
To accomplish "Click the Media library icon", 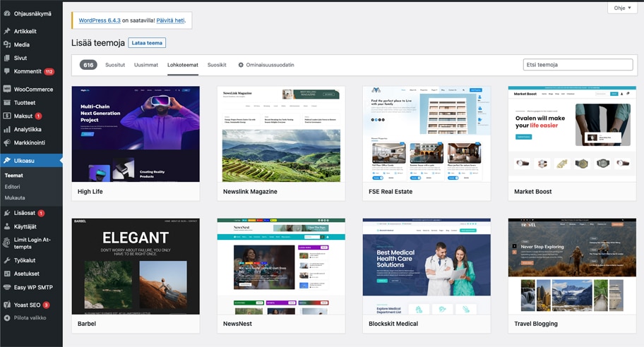I will click(7, 44).
